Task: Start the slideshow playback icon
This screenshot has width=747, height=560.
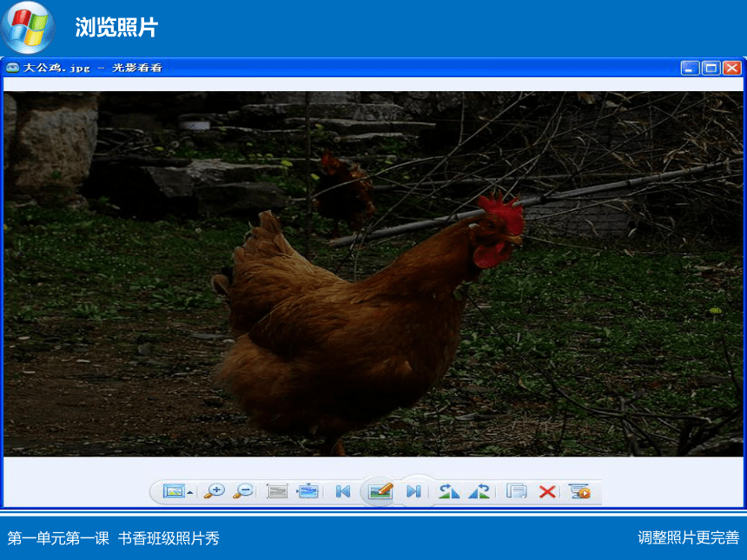Action: point(579,491)
